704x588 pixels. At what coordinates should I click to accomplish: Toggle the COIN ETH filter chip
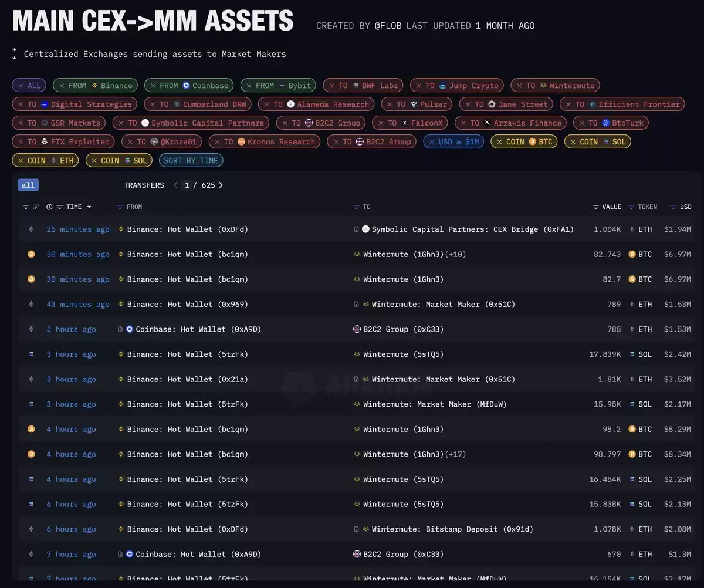(x=45, y=160)
